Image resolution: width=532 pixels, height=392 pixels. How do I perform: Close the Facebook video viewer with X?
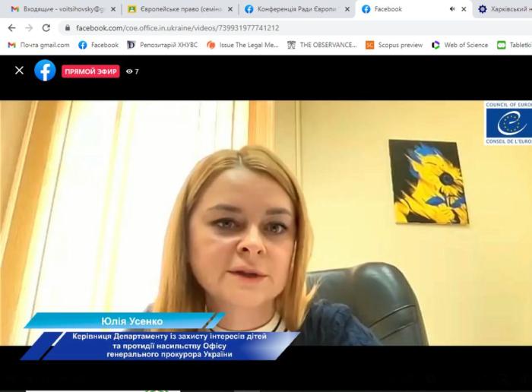(x=19, y=71)
